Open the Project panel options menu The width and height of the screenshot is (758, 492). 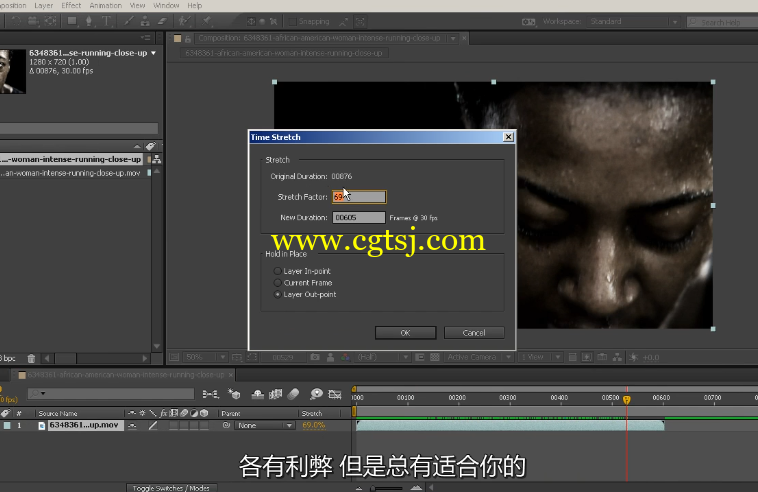[x=146, y=38]
